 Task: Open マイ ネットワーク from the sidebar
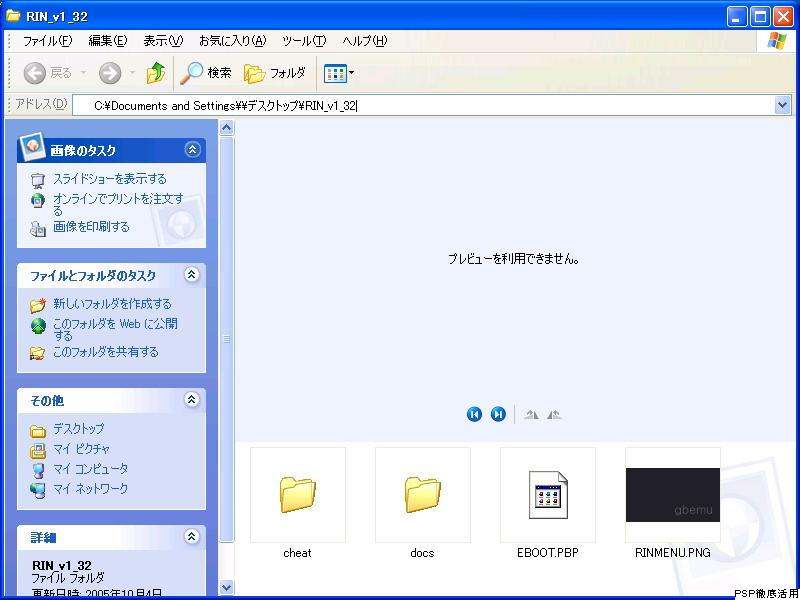(x=91, y=488)
